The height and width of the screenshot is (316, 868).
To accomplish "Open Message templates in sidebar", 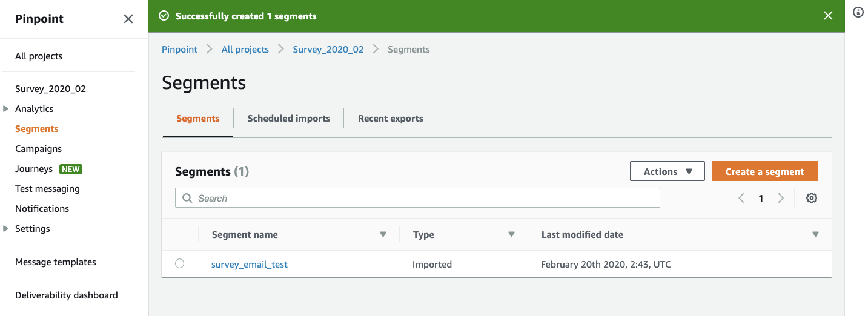I will tap(56, 262).
